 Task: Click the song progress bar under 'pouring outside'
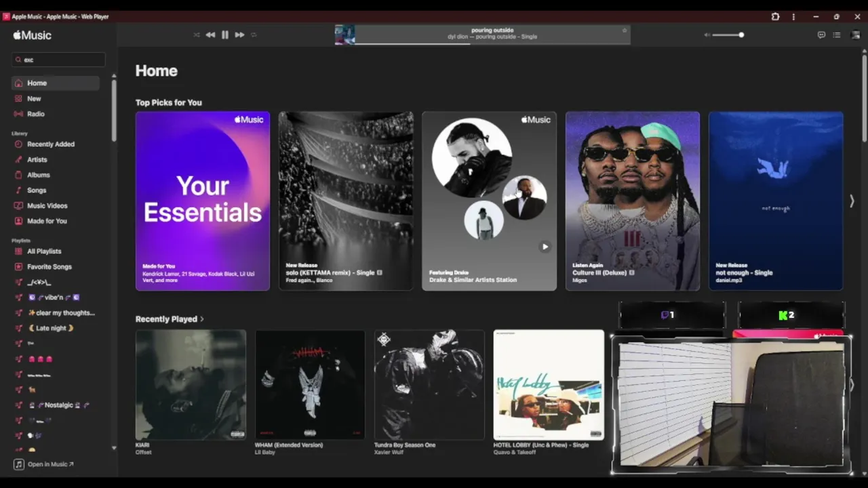[x=492, y=44]
